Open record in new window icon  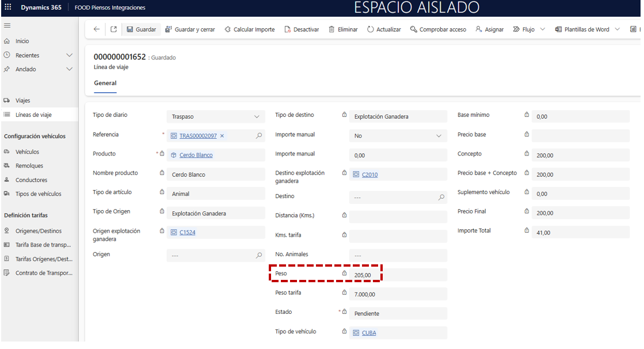(113, 29)
